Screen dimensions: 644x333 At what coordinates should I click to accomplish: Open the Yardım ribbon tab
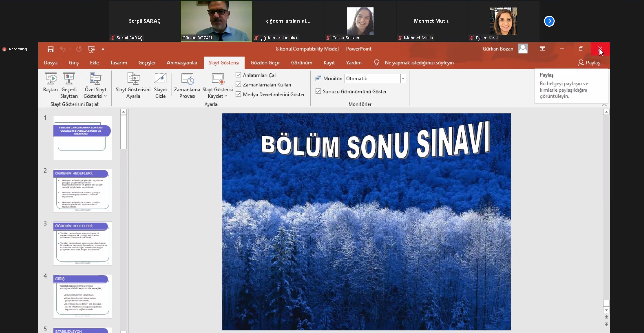[354, 63]
